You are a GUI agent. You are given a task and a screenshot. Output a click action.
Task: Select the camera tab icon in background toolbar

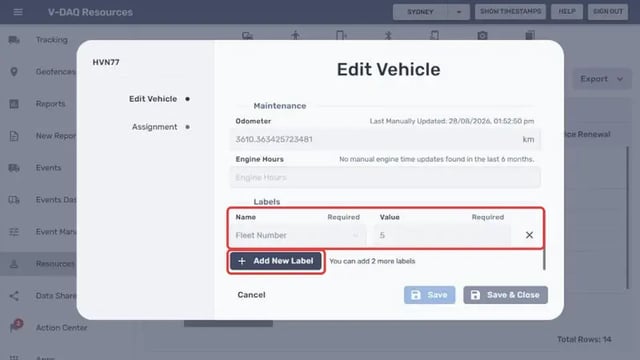(x=482, y=36)
